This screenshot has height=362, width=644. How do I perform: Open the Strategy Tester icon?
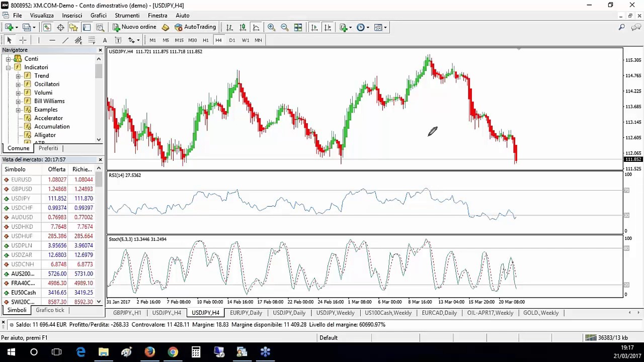100,27
